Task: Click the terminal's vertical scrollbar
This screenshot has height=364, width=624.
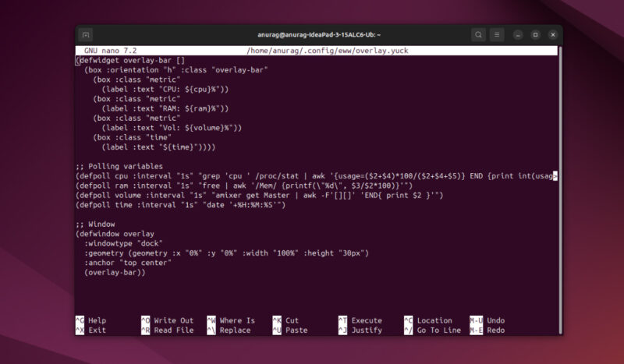Action: point(560,190)
